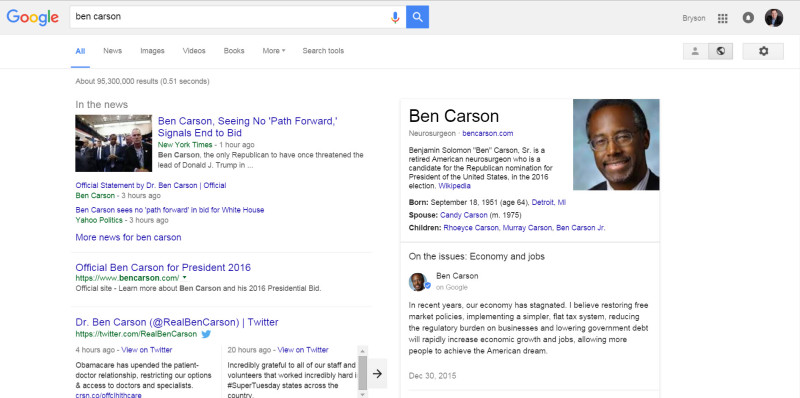Screen dimensions: 800x398
Task: Open the Wikipedia link in bio
Action: click(454, 186)
